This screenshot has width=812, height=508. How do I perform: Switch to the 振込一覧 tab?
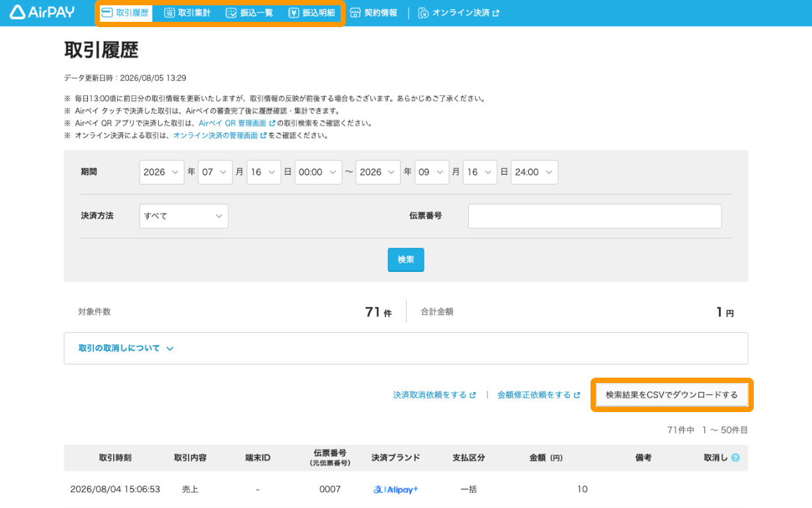[249, 13]
